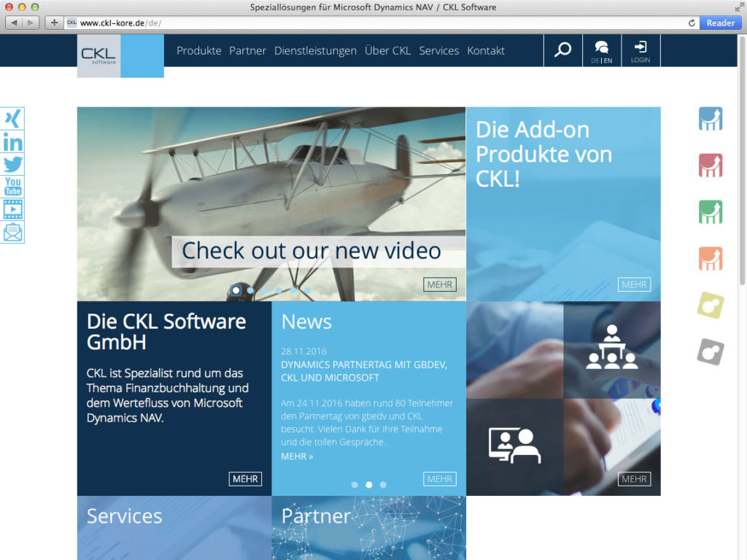Click the video film-strip icon in sidebar
Viewport: 747px width, 560px height.
12,209
